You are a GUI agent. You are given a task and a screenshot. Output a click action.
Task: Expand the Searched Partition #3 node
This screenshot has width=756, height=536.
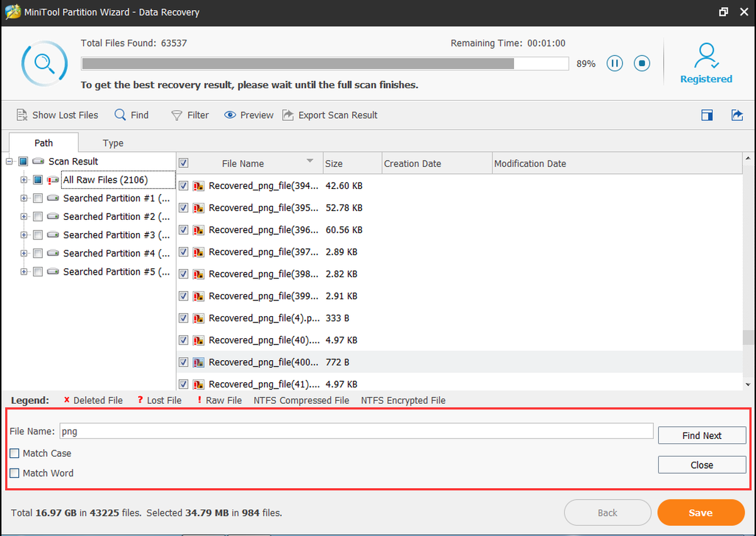[24, 235]
